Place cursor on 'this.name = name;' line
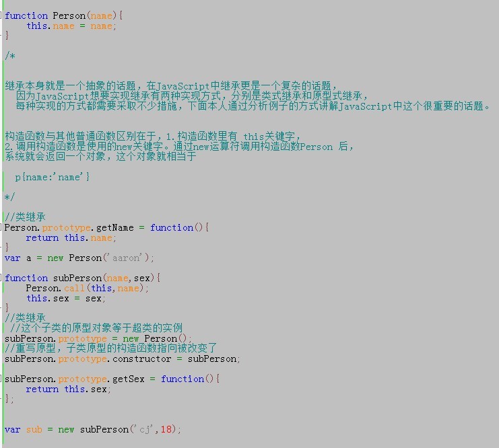Image resolution: width=499 pixels, height=448 pixels. (71, 26)
